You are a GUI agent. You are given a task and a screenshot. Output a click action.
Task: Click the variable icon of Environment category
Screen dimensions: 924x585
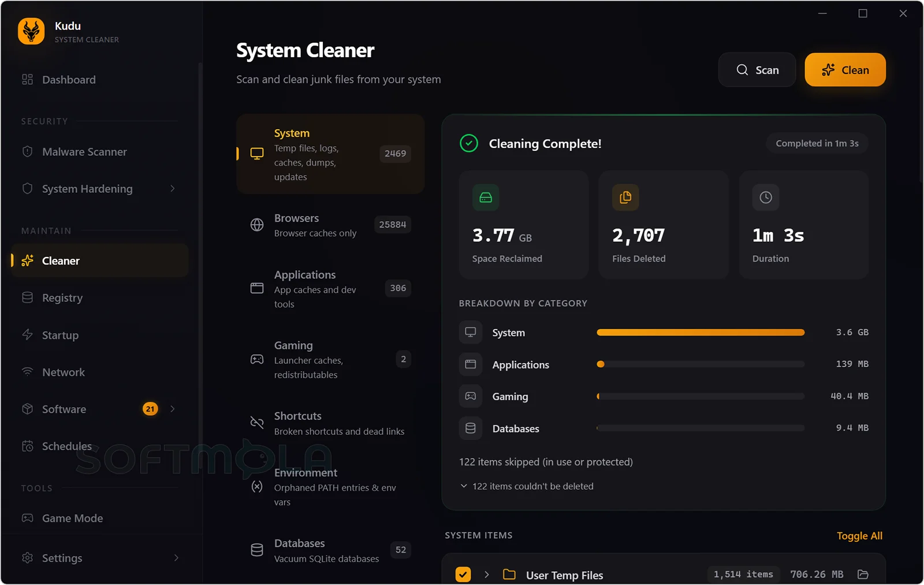coord(257,487)
